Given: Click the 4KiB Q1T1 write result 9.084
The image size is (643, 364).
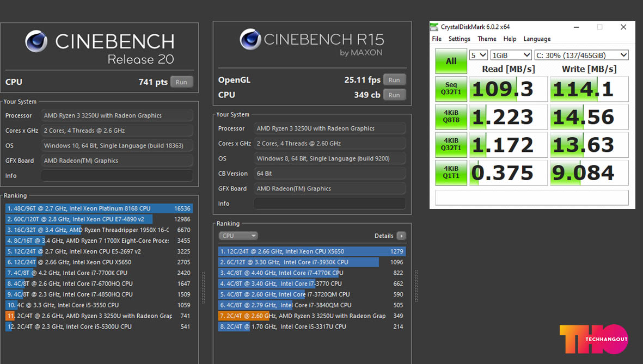Looking at the screenshot, I should coord(589,172).
